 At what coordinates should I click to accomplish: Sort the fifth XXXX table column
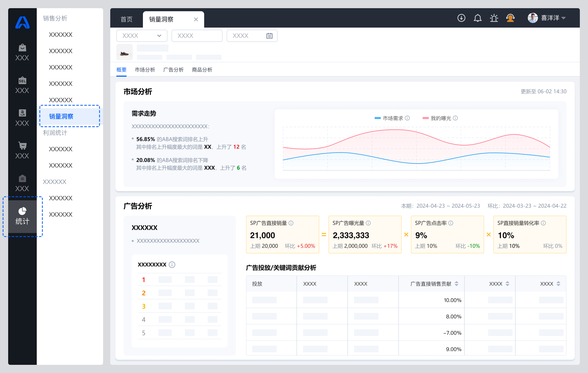(x=508, y=284)
